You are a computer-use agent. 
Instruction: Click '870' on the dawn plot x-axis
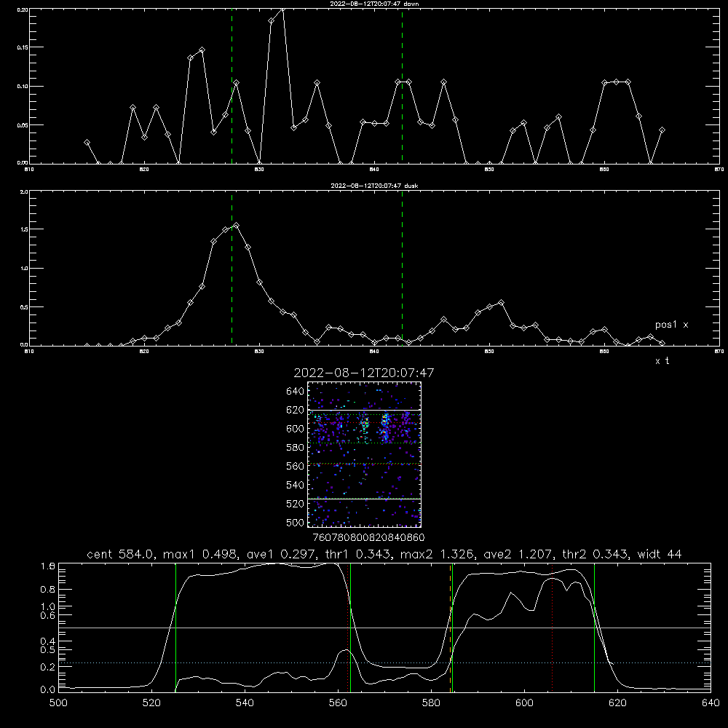click(x=719, y=170)
